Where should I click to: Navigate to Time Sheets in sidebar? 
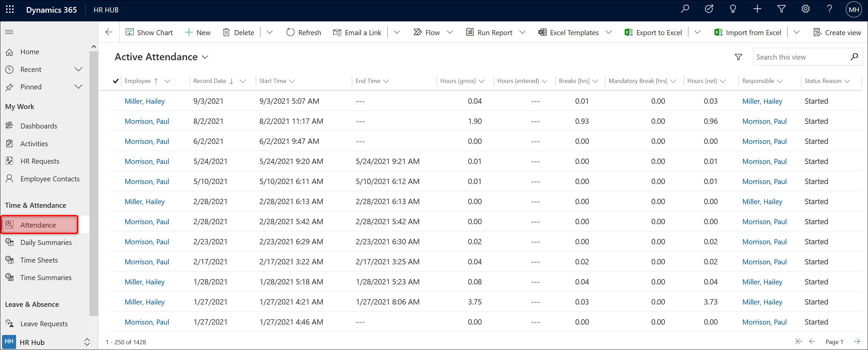tap(39, 260)
